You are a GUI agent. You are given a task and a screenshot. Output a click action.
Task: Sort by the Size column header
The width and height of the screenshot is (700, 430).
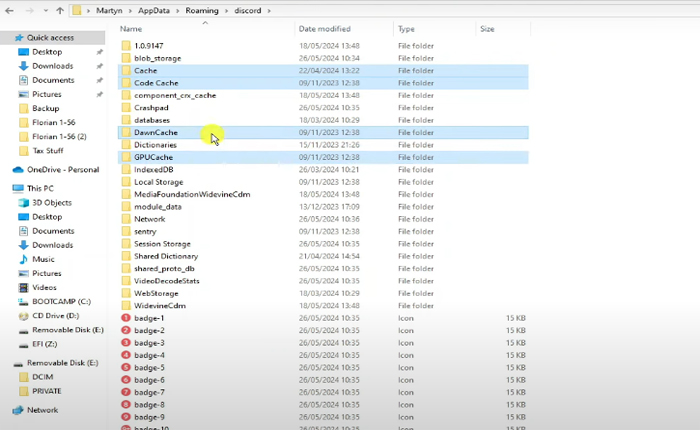pyautogui.click(x=487, y=29)
